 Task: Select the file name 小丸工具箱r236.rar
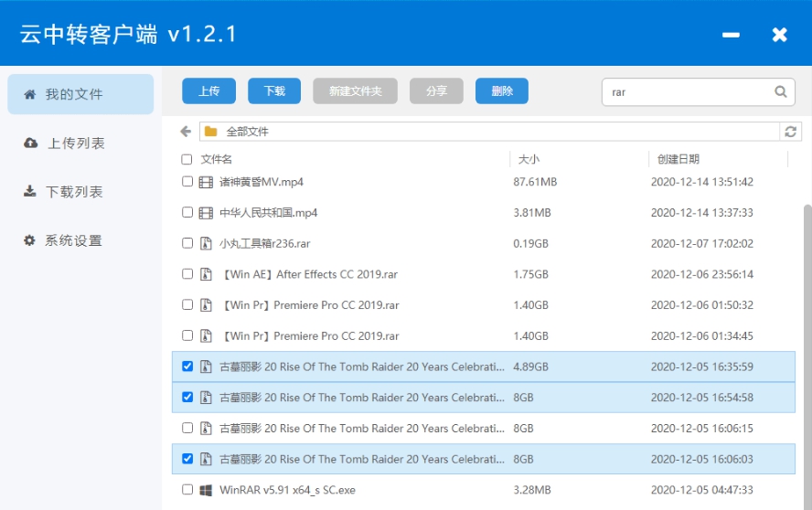[x=264, y=243]
